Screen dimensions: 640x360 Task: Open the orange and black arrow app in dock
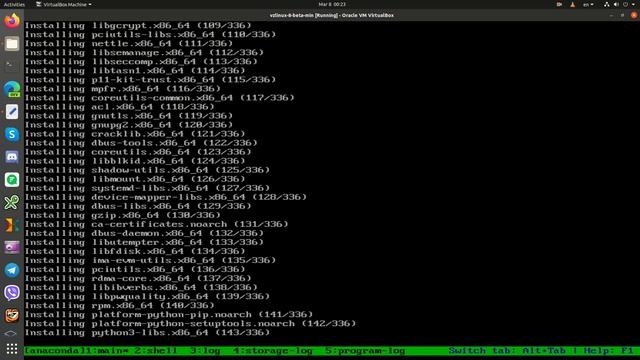12,225
